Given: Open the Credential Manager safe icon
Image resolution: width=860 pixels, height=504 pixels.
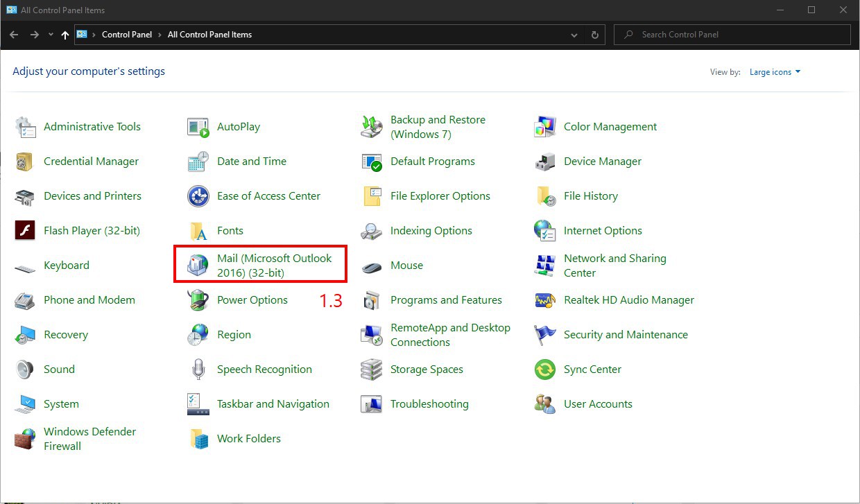Looking at the screenshot, I should [25, 162].
